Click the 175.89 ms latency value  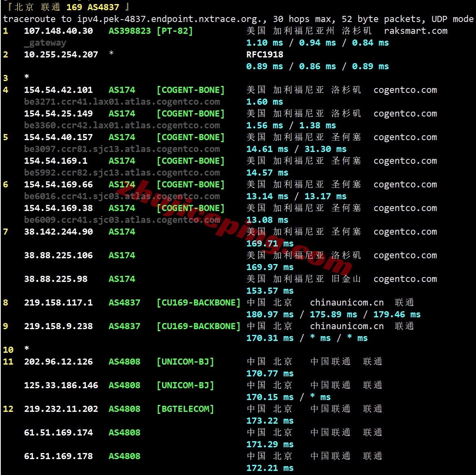[x=333, y=314]
